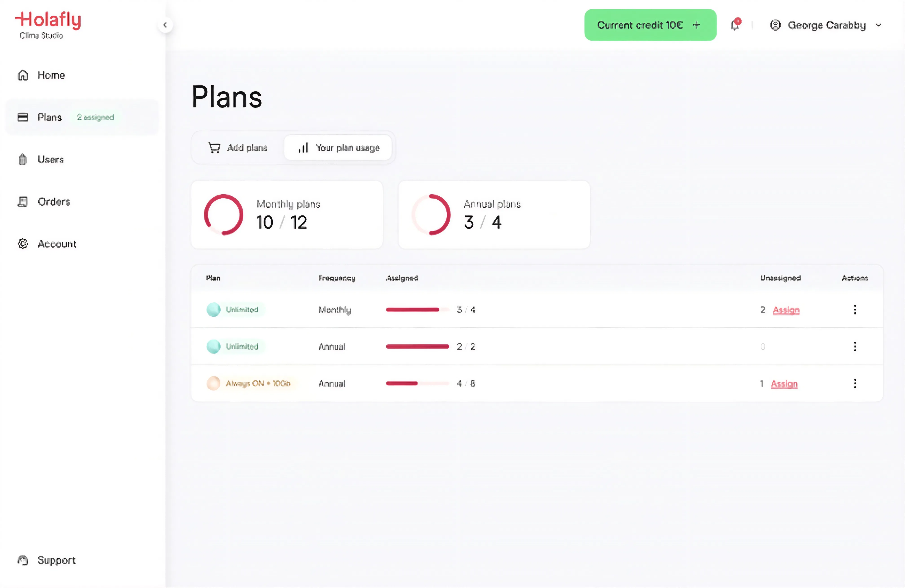Viewport: 905px width, 588px height.
Task: Click the 3 / 4 assigned progress bar
Action: click(x=417, y=310)
